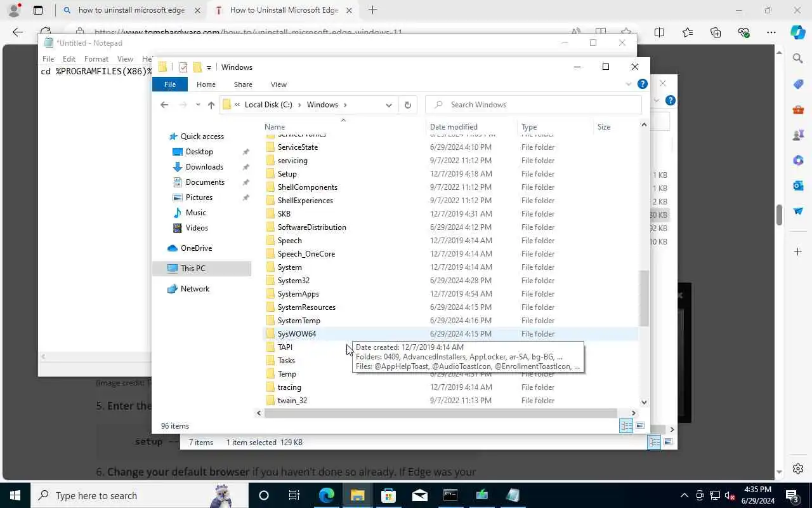Open Microsoft Store from the taskbar
This screenshot has height=508, width=812.
click(x=388, y=495)
